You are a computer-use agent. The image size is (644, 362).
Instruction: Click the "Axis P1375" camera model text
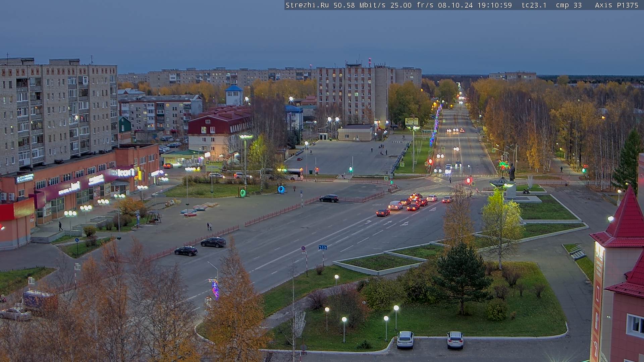[616, 5]
